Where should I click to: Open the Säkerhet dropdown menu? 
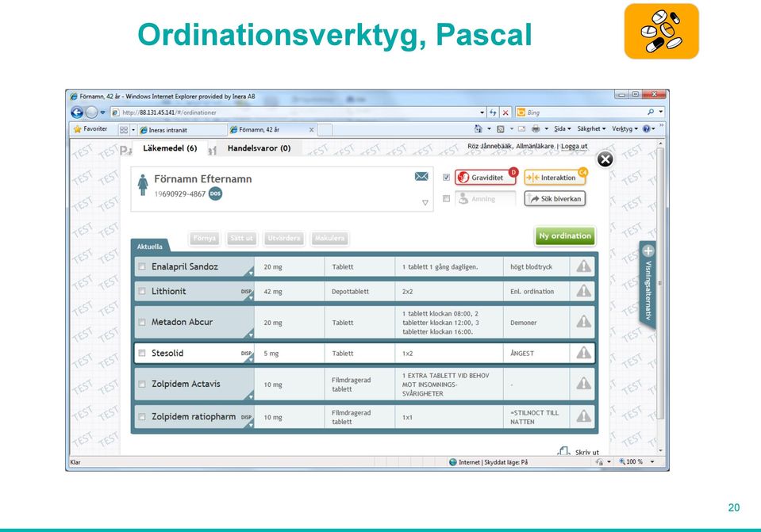pos(591,129)
